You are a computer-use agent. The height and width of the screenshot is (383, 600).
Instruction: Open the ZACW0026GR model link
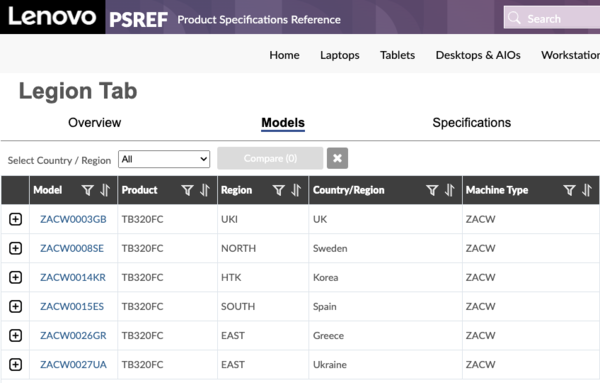point(73,336)
